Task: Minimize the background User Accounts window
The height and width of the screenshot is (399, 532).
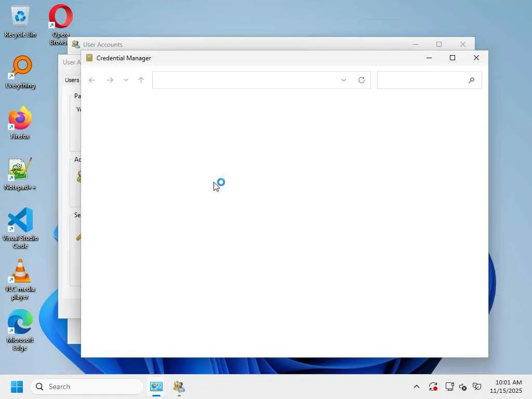Action: [x=416, y=44]
